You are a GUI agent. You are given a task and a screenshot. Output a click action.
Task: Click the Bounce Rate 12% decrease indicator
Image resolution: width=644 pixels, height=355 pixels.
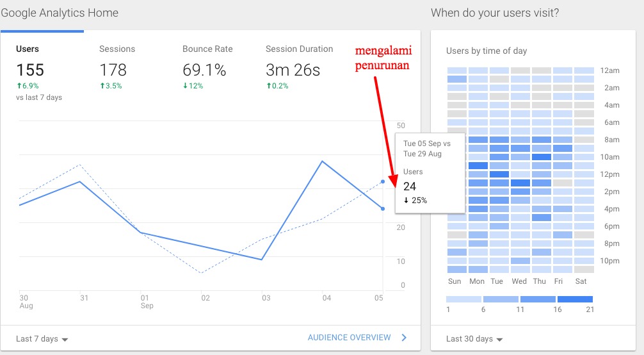click(x=194, y=86)
